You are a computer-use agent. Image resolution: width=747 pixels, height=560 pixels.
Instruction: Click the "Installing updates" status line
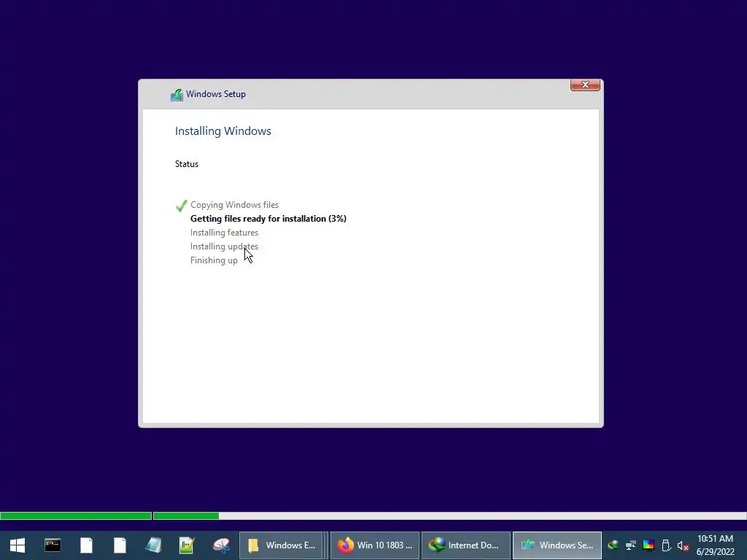(x=225, y=246)
